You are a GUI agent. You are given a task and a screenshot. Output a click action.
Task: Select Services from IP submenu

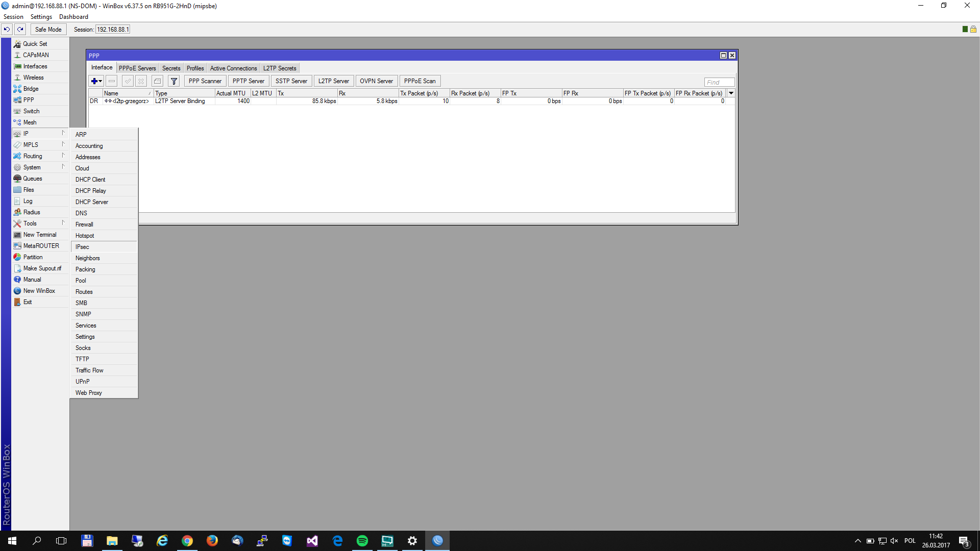[x=104, y=325]
